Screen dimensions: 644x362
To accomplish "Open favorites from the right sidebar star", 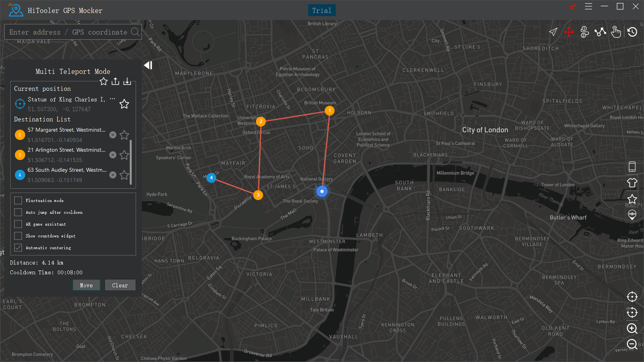I will click(x=632, y=199).
